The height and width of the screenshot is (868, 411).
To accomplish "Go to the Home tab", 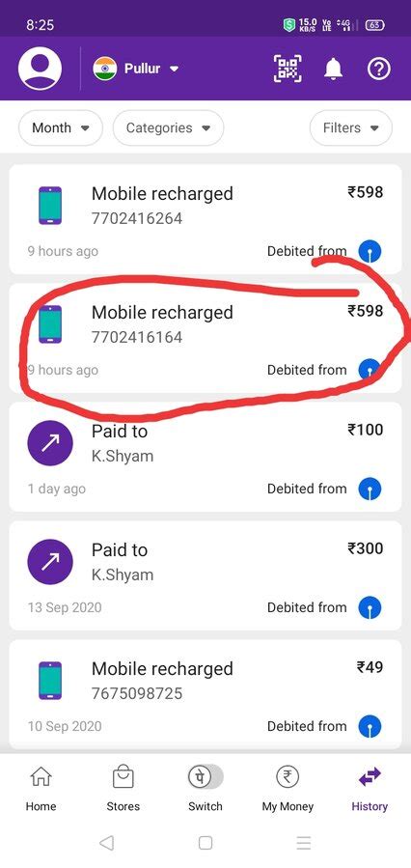I will click(41, 788).
